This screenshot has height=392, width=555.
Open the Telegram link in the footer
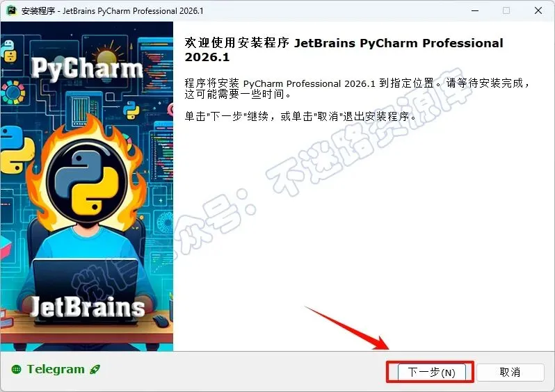(56, 369)
